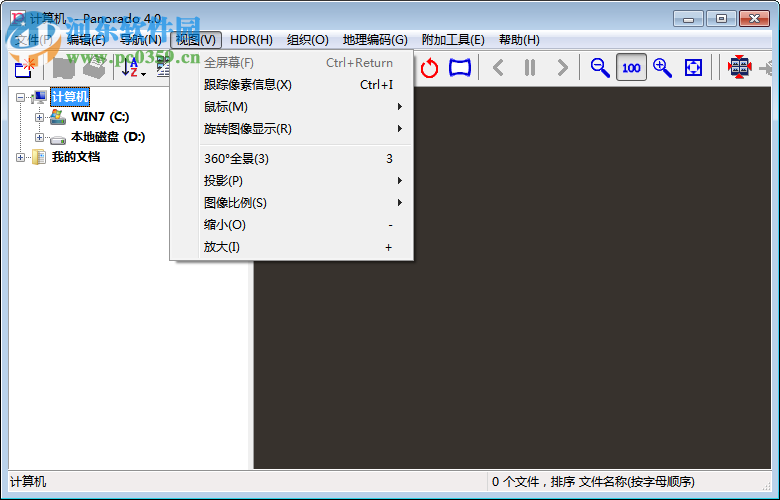
Task: Toggle the 100 percent zoom button
Action: pyautogui.click(x=631, y=67)
